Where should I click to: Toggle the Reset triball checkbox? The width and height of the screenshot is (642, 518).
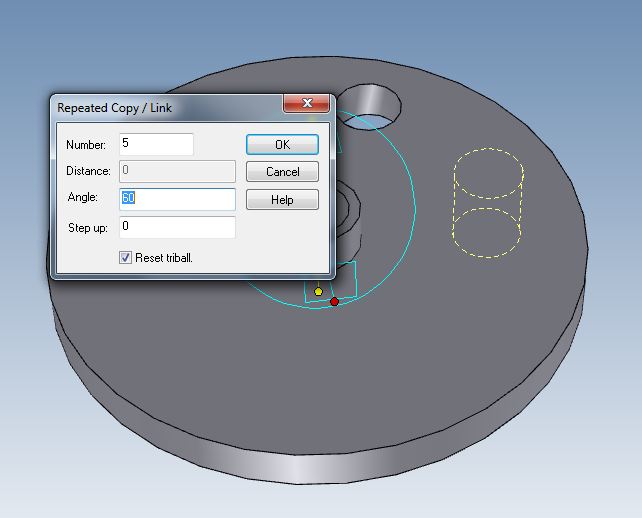(126, 258)
